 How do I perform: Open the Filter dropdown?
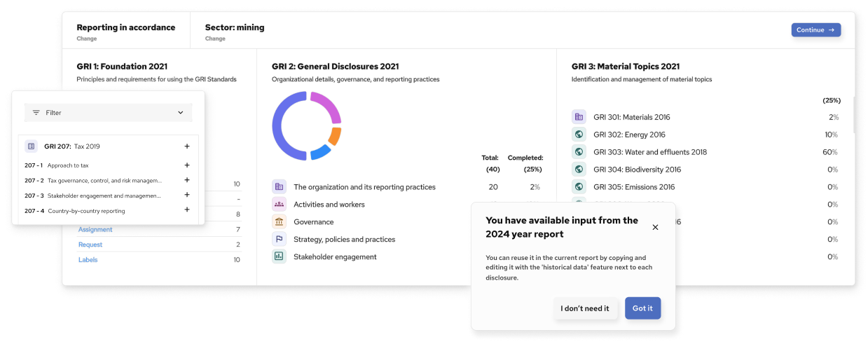(109, 113)
